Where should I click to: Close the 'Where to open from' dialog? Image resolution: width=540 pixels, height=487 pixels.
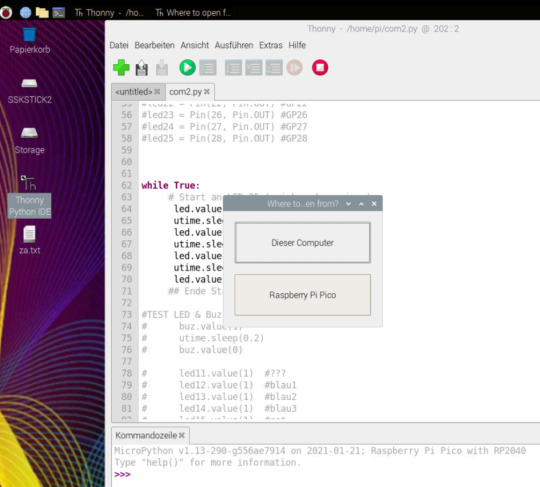pos(374,204)
